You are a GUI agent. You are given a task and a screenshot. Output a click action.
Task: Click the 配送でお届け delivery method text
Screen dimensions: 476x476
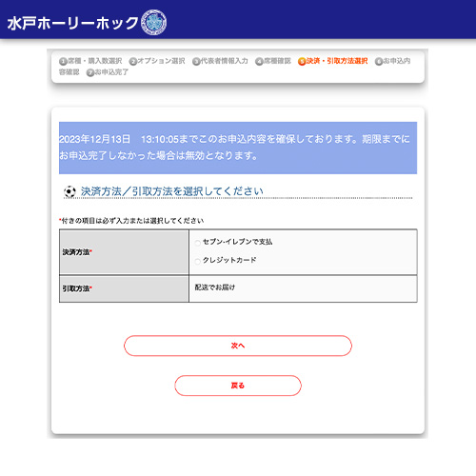click(x=215, y=288)
